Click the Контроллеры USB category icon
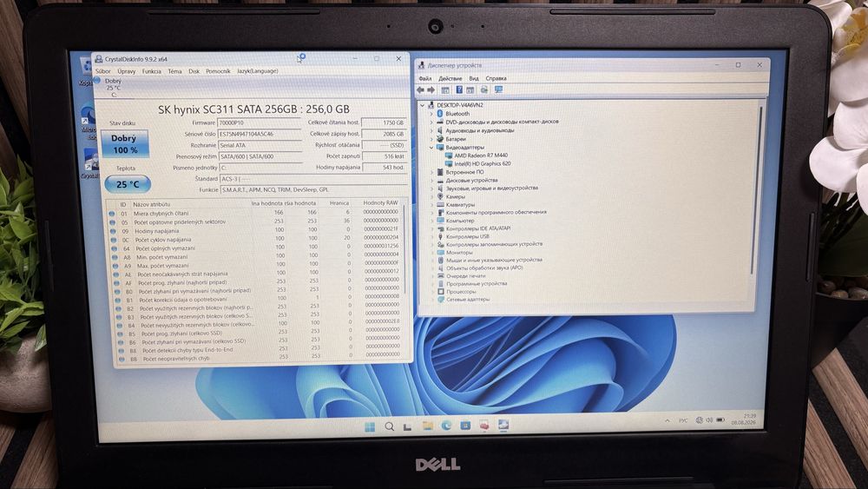 click(441, 236)
